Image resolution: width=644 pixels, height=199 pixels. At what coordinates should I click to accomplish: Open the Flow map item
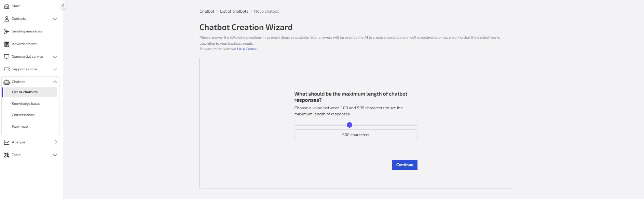pyautogui.click(x=20, y=127)
